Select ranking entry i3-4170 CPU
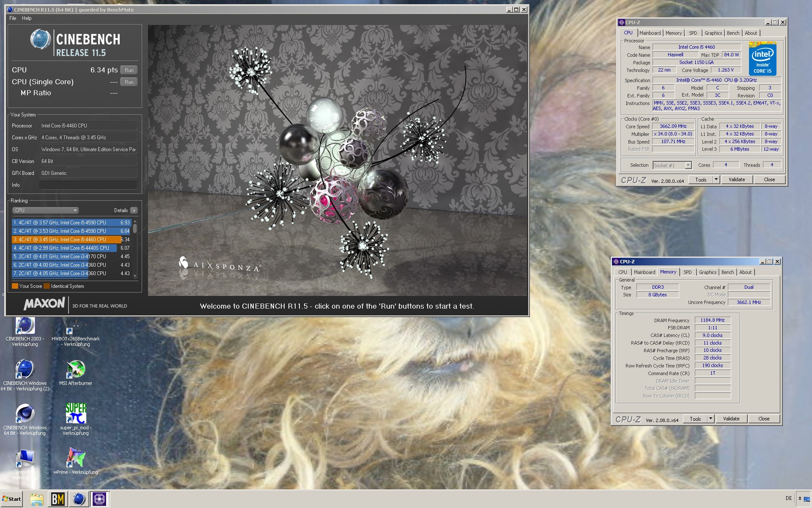Viewport: 812px width, 508px height. tap(71, 257)
